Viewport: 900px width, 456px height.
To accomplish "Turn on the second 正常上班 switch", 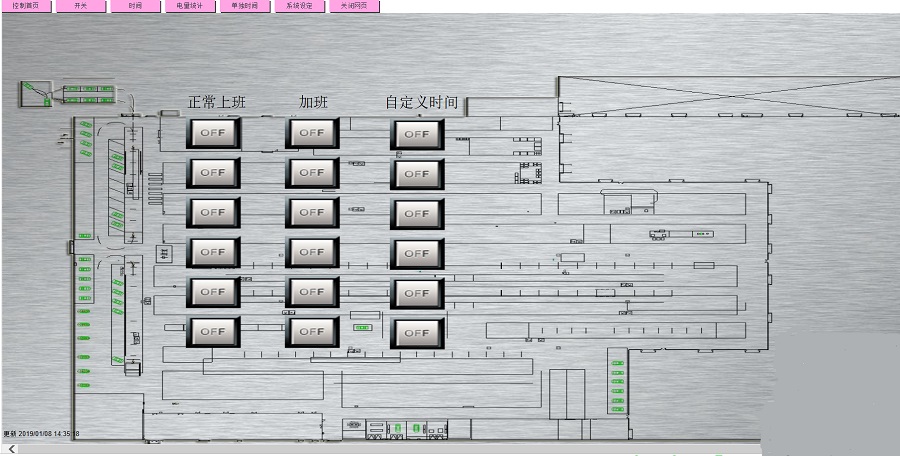I will pyautogui.click(x=213, y=172).
